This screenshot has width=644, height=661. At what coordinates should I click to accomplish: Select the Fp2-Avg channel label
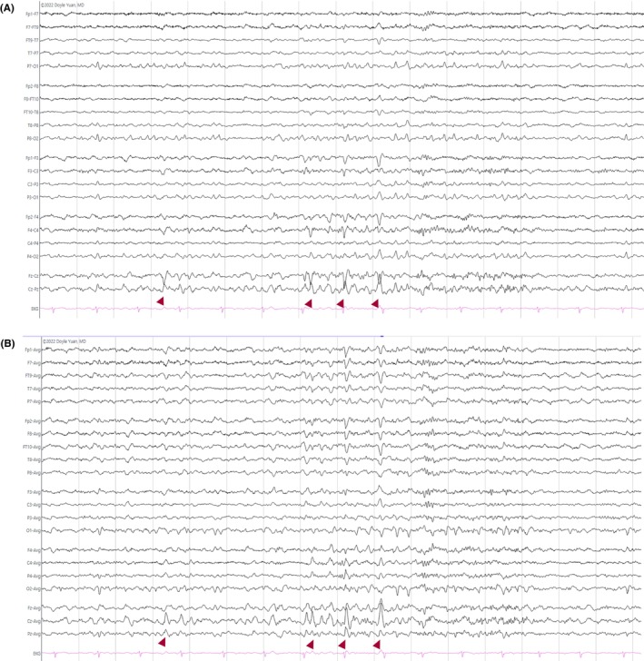pos(33,421)
